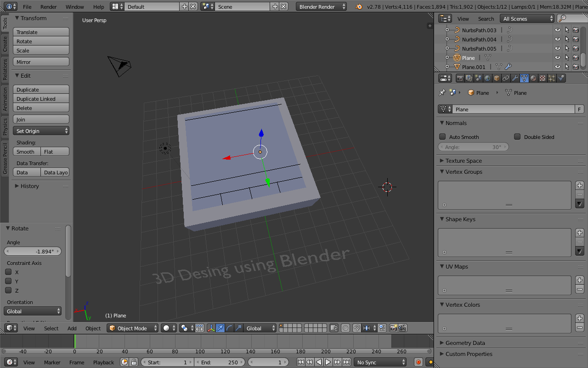The image size is (588, 368).
Task: Open the Object properties cube icon
Action: 496,78
